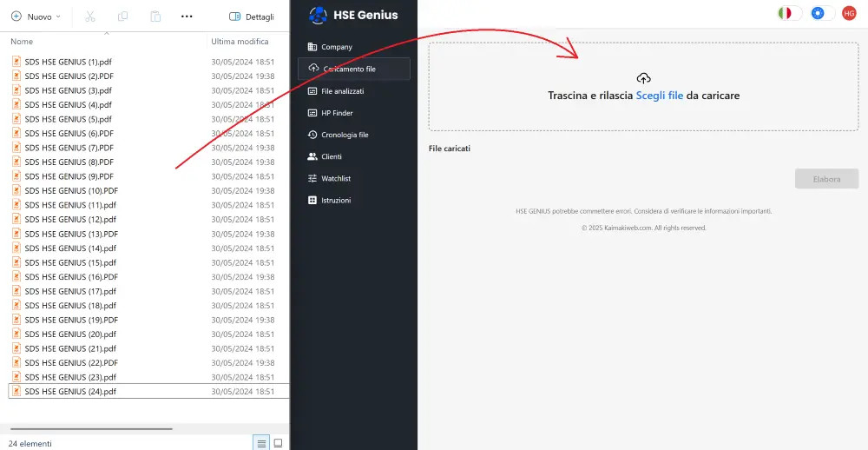The height and width of the screenshot is (450, 868).
Task: Toggle the blue circular theme switch
Action: [x=821, y=13]
